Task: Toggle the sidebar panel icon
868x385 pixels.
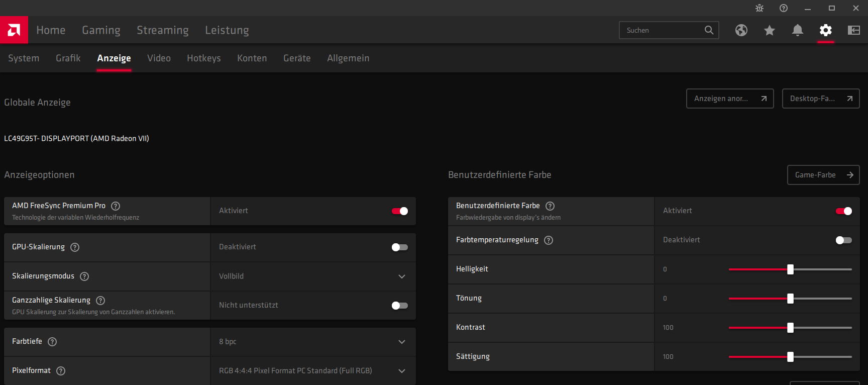Action: (854, 30)
